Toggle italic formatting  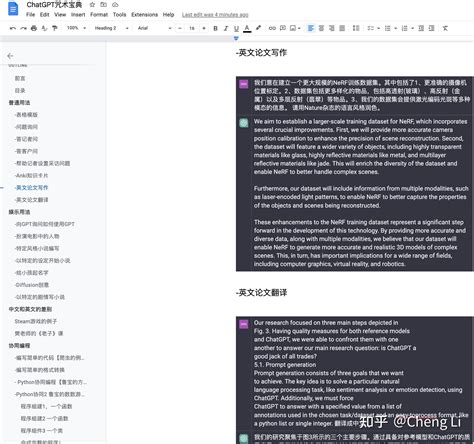(226, 28)
